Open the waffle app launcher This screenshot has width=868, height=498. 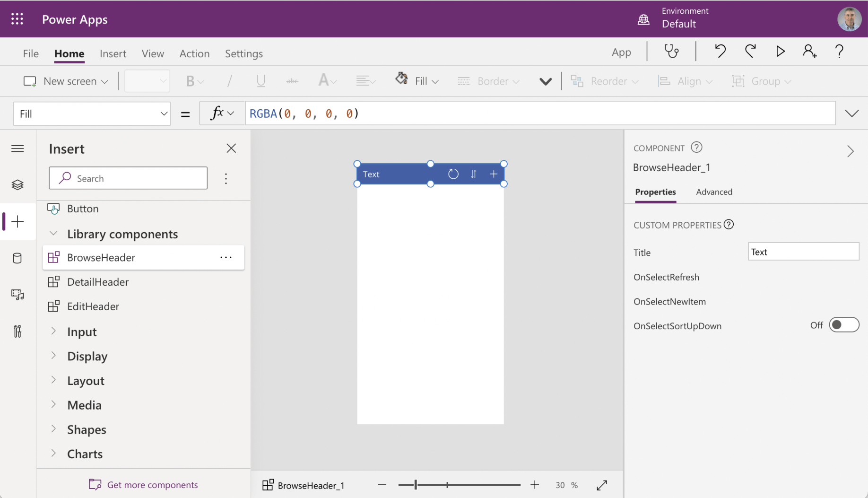coord(17,19)
